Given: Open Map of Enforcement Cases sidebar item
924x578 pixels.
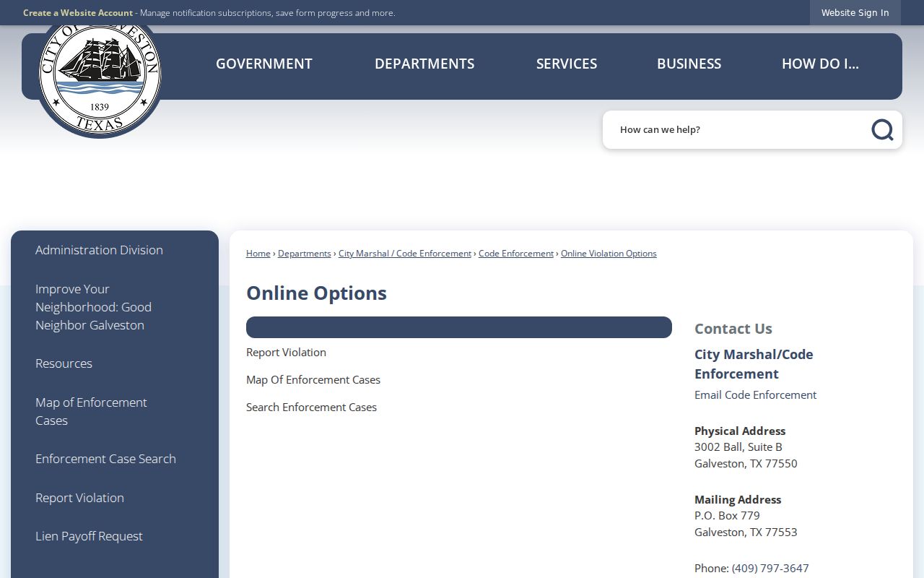Looking at the screenshot, I should [91, 412].
